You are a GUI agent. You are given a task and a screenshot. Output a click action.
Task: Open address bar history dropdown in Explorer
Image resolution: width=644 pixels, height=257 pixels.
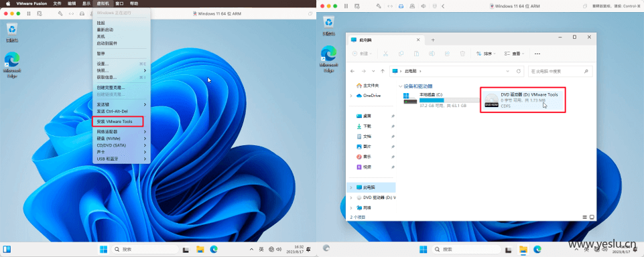[509, 71]
